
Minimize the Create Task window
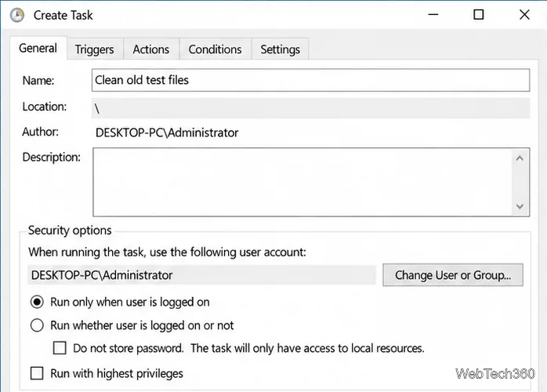click(433, 15)
